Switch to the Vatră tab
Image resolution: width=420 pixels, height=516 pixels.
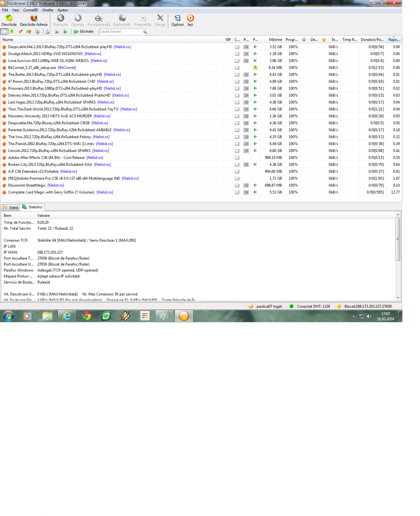[10, 207]
